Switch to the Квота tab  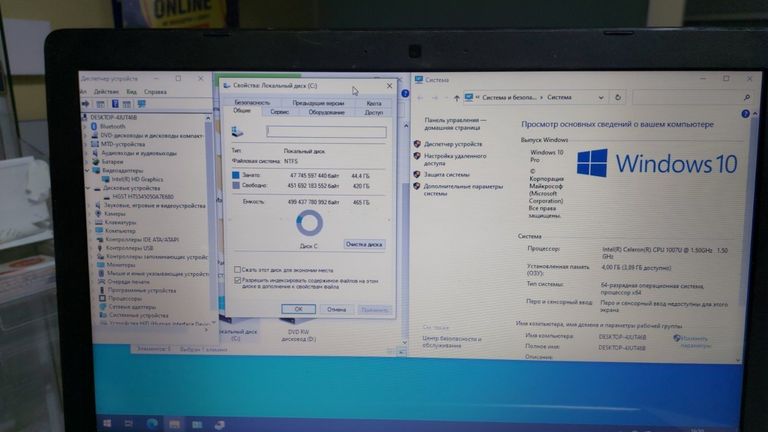click(374, 103)
